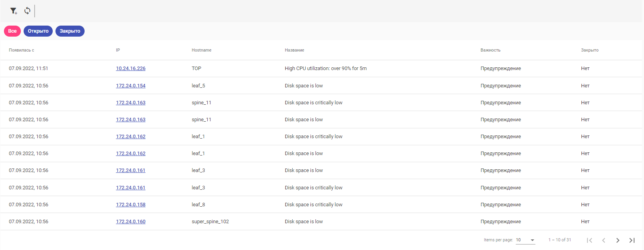This screenshot has height=250, width=644.
Task: Open the items per page dropdown
Action: [x=526, y=240]
